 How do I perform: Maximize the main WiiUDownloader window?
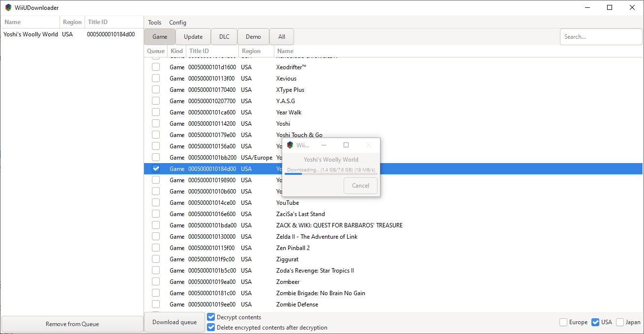pyautogui.click(x=610, y=7)
